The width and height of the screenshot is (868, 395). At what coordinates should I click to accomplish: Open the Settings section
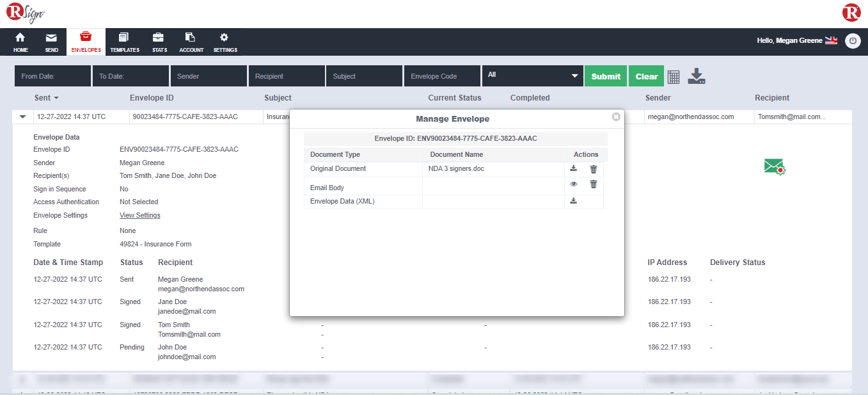(225, 42)
